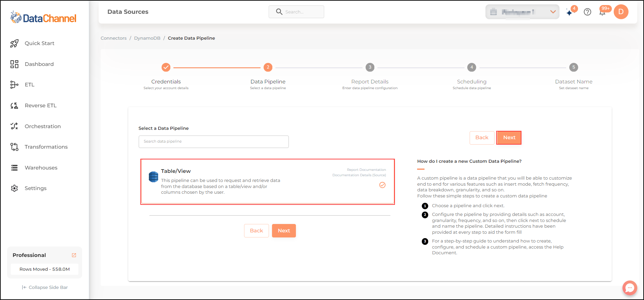
Task: Click the Credentials step label
Action: click(x=166, y=82)
